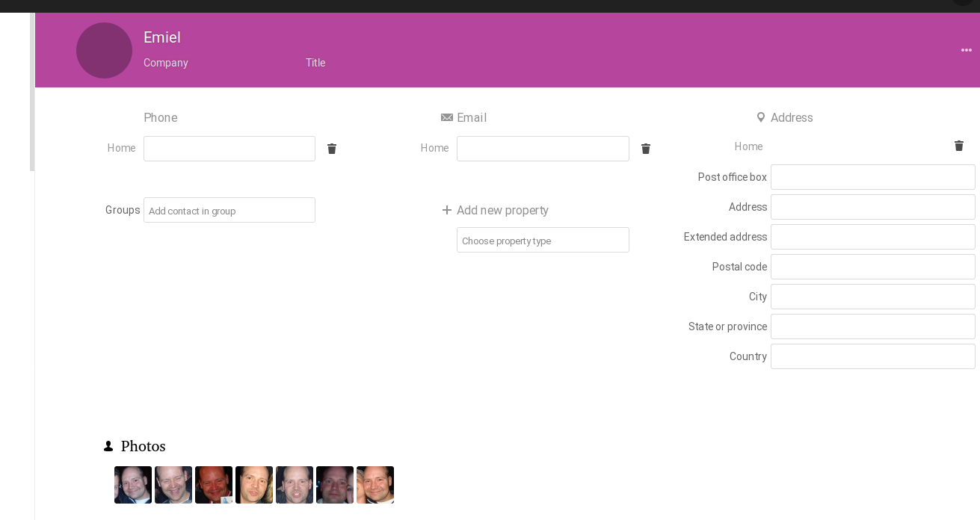Select the seventh face photo thumbnail
Screen dimensions: 980x520
click(375, 485)
